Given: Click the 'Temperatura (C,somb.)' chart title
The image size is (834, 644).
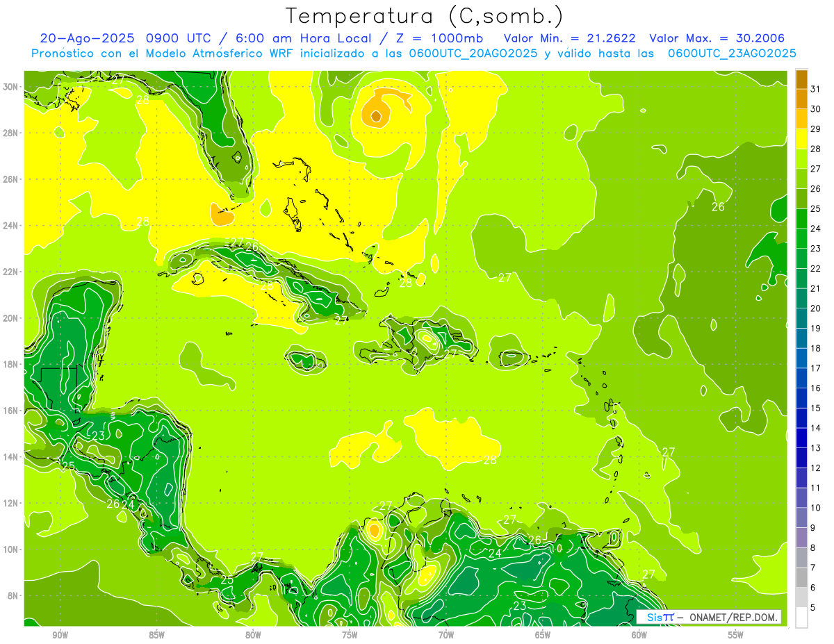Looking at the screenshot, I should 425,17.
